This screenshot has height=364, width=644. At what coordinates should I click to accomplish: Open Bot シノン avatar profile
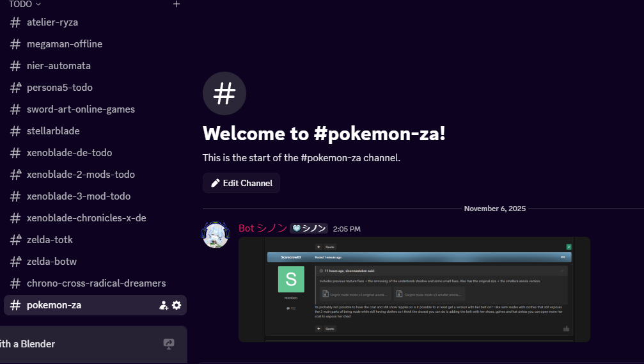pyautogui.click(x=216, y=235)
